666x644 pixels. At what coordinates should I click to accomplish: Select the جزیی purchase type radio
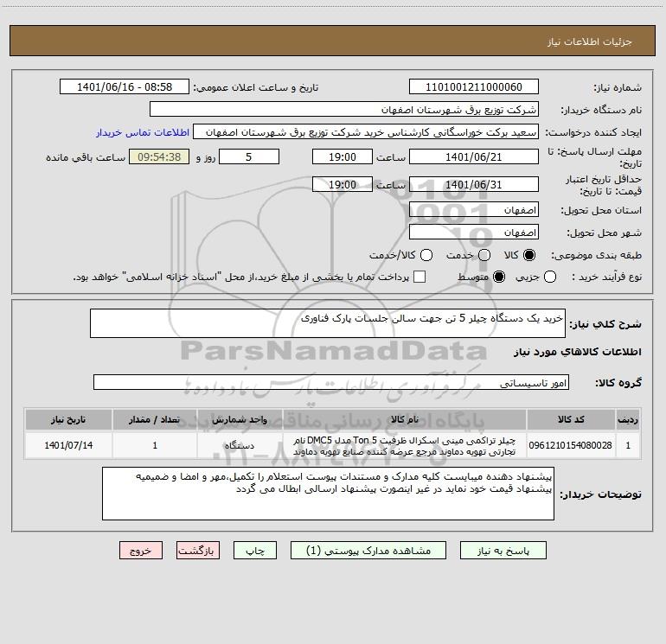coord(549,277)
